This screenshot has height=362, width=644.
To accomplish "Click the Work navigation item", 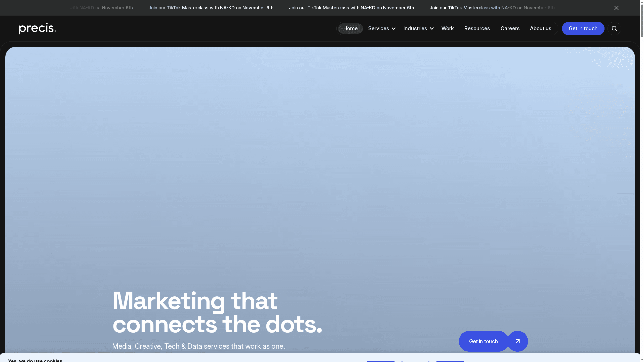I will pos(448,28).
